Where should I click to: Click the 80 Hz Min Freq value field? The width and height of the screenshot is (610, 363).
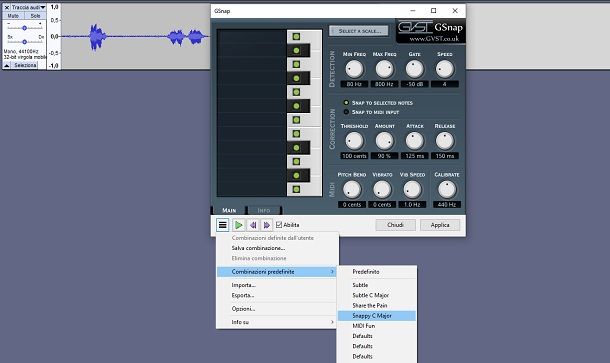pyautogui.click(x=354, y=84)
